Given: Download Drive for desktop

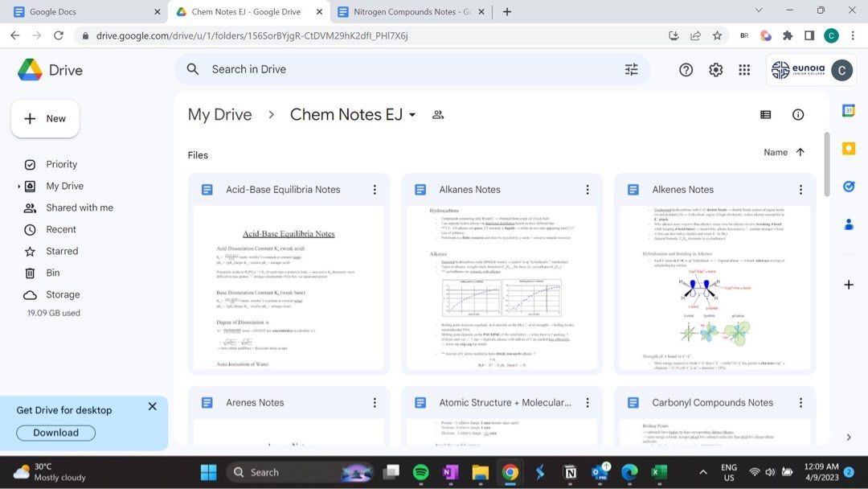Looking at the screenshot, I should click(x=55, y=433).
